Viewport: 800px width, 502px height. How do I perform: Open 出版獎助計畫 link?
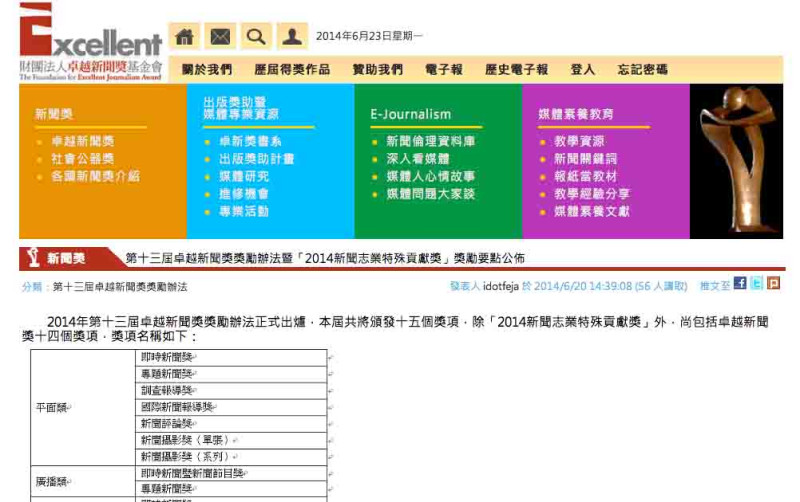(257, 159)
